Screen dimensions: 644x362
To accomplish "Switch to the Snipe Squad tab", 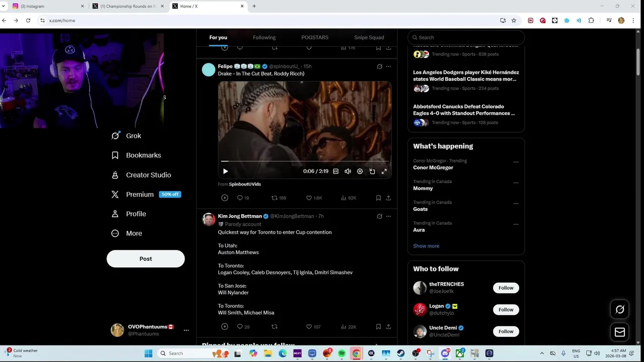I will (369, 37).
